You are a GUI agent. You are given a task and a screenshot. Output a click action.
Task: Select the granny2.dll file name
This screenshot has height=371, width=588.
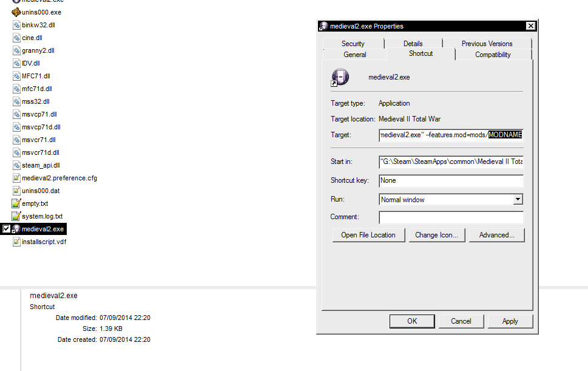click(x=38, y=50)
